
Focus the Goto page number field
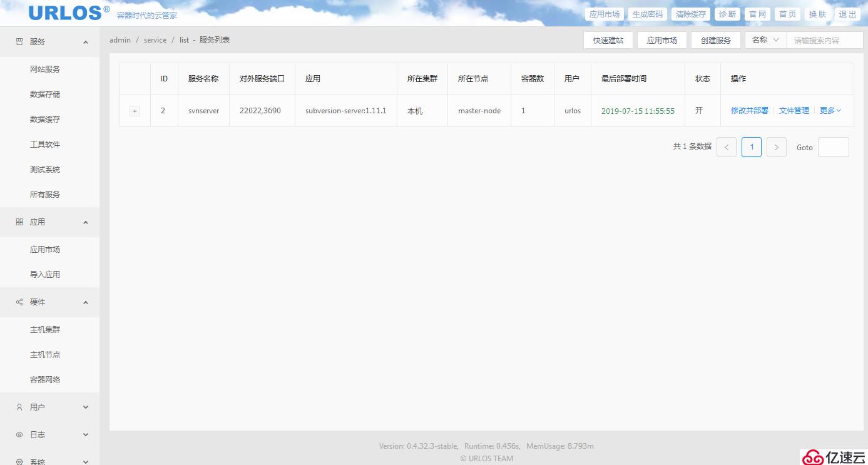(834, 147)
